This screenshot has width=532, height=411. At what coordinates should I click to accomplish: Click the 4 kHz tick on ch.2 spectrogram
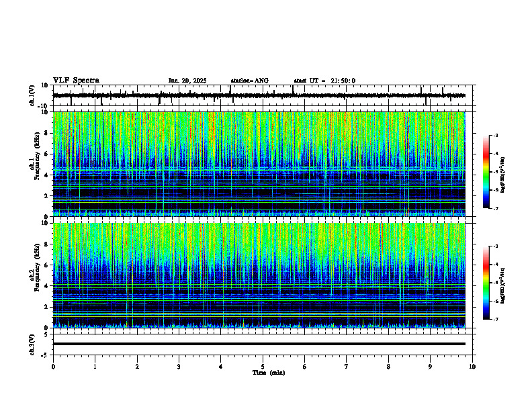pyautogui.click(x=47, y=286)
